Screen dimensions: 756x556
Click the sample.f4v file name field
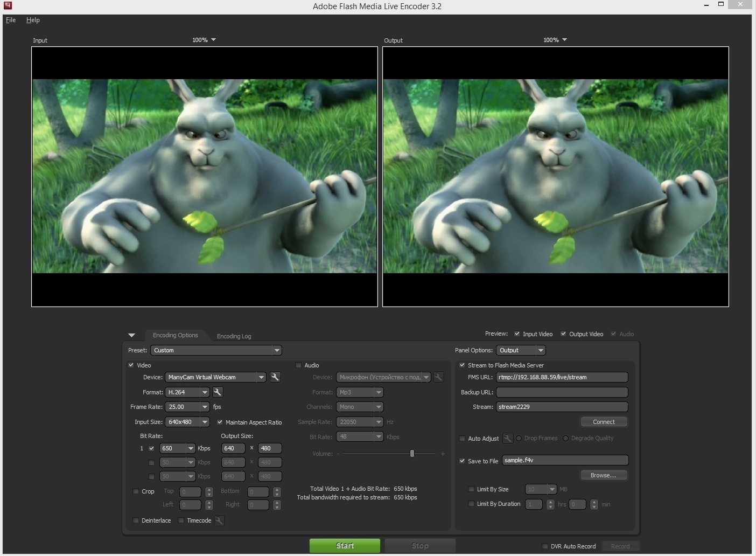point(565,460)
